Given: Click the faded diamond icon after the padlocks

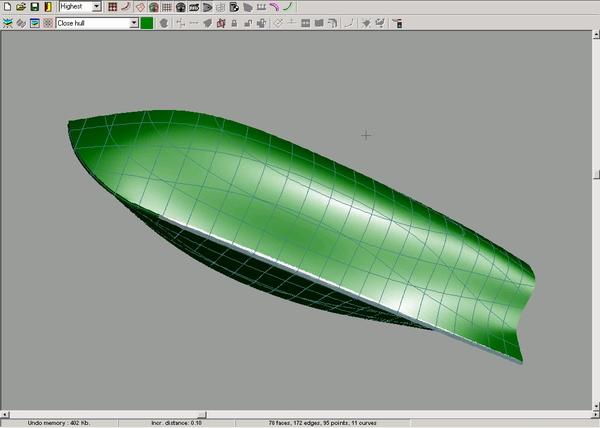Looking at the screenshot, I should [278, 23].
